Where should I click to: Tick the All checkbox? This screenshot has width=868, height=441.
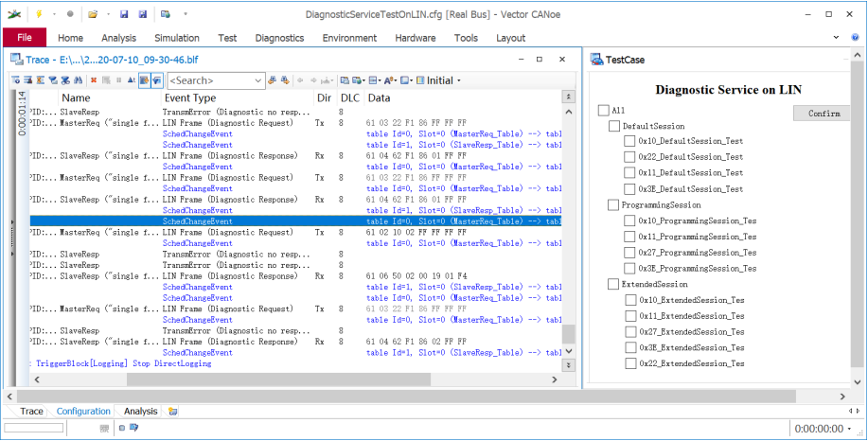[603, 111]
